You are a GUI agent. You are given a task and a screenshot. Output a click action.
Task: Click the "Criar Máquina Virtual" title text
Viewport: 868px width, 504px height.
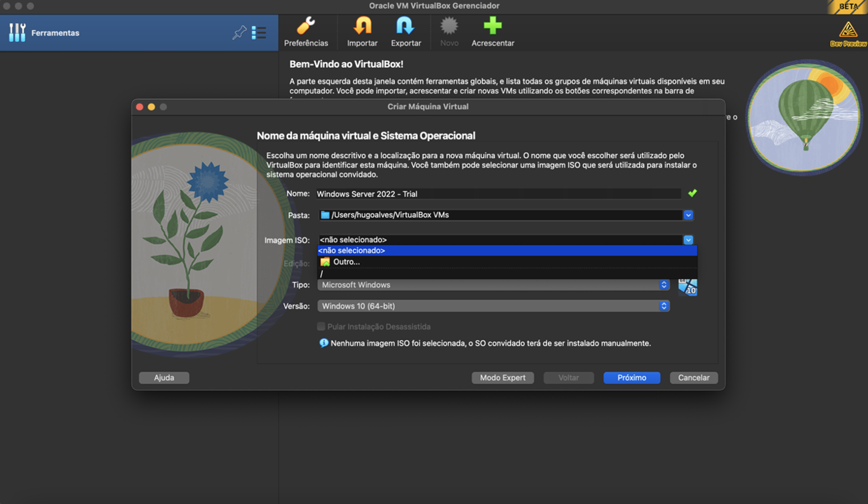428,107
